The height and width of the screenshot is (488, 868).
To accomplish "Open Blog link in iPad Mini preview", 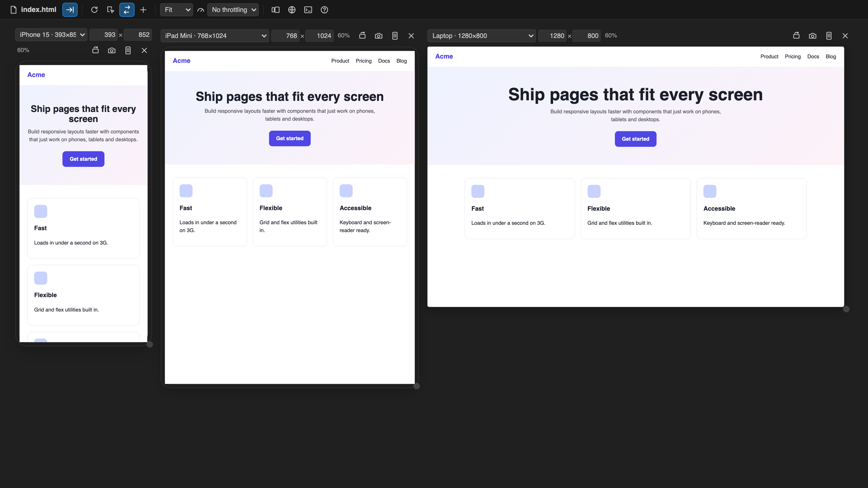I will [x=401, y=61].
